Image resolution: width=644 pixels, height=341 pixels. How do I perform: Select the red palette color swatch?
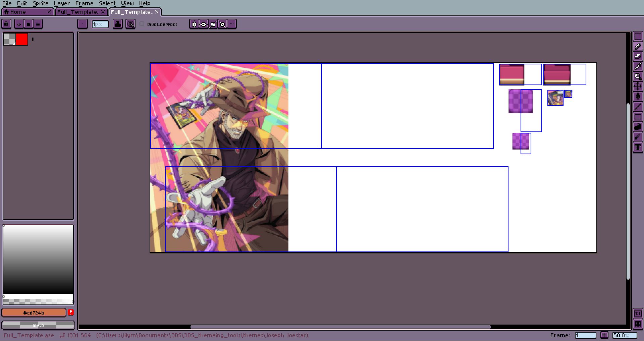coord(22,39)
